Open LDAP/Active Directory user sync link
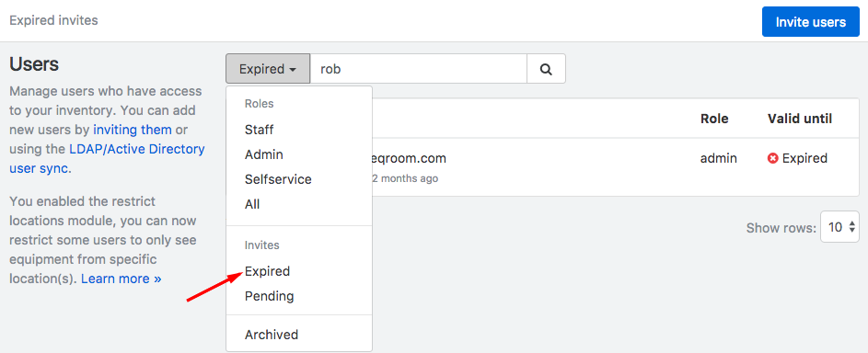 (x=107, y=158)
